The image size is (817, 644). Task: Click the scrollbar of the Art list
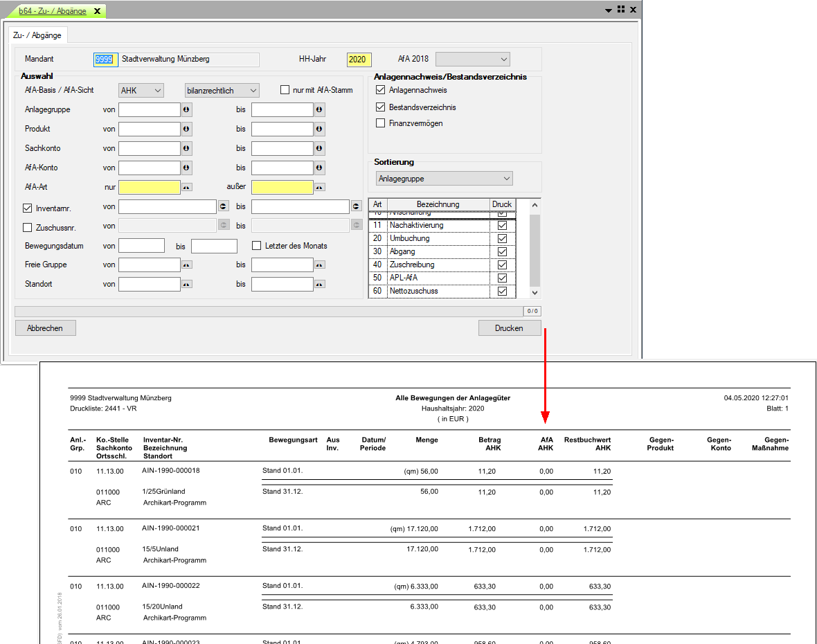pyautogui.click(x=534, y=249)
